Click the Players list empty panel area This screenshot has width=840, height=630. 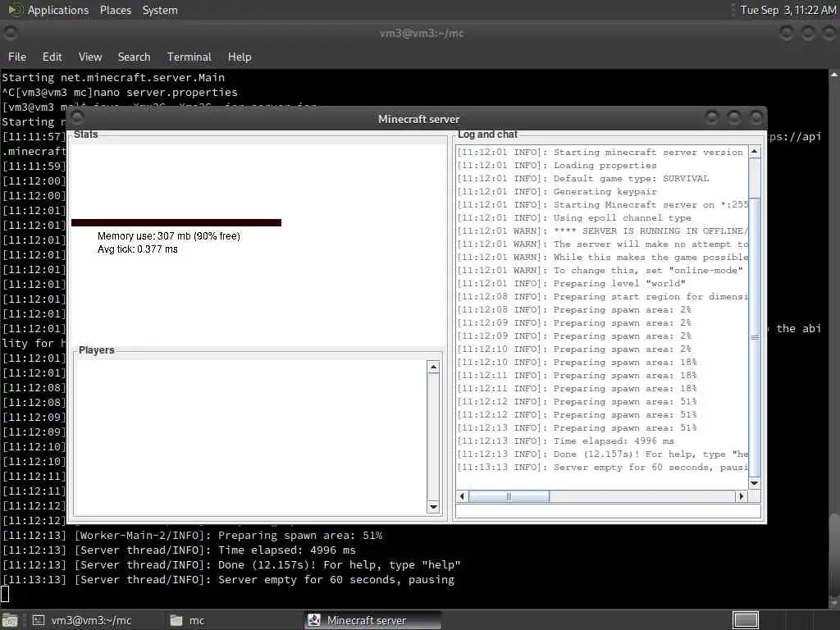click(x=250, y=437)
